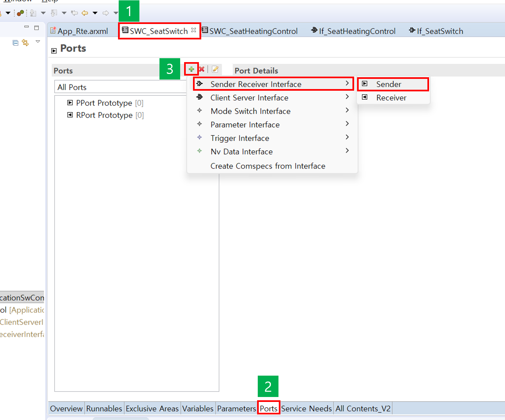
Task: Collapse the Ports section header arrow
Action: point(54,51)
